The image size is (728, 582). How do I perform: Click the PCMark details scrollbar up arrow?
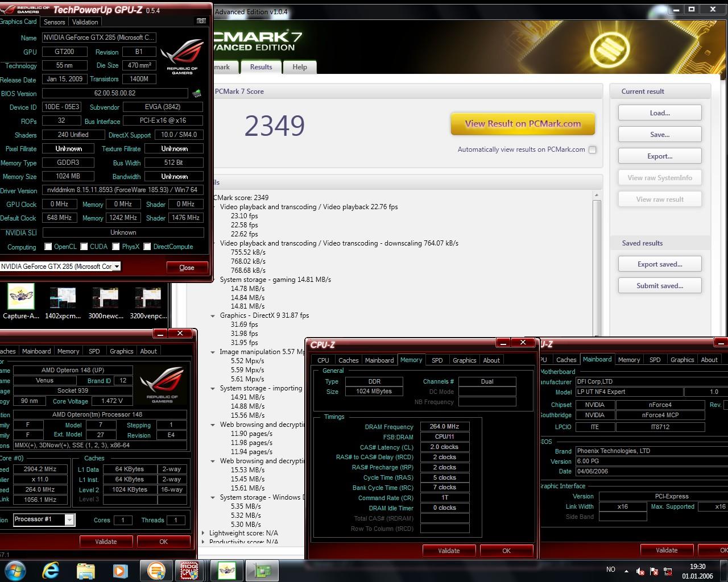pos(597,195)
